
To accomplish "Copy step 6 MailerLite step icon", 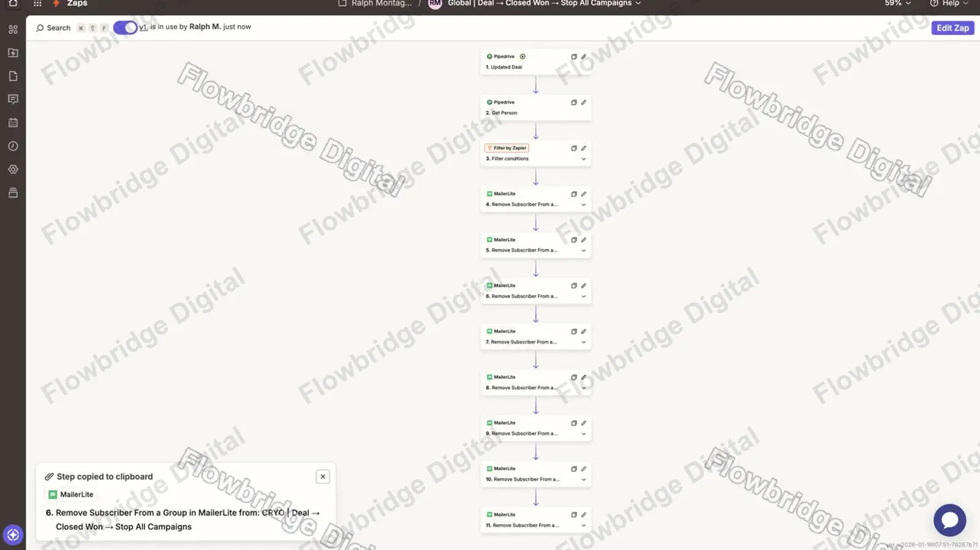I will 574,286.
